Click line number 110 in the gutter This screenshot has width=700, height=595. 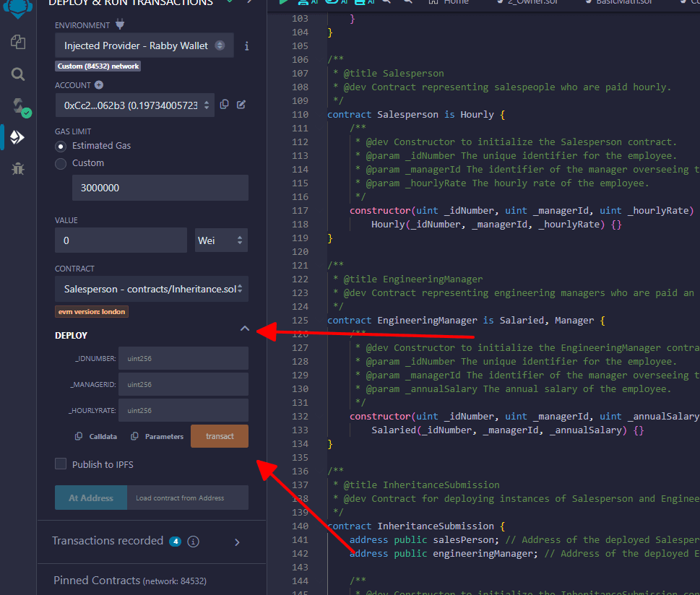(x=300, y=115)
